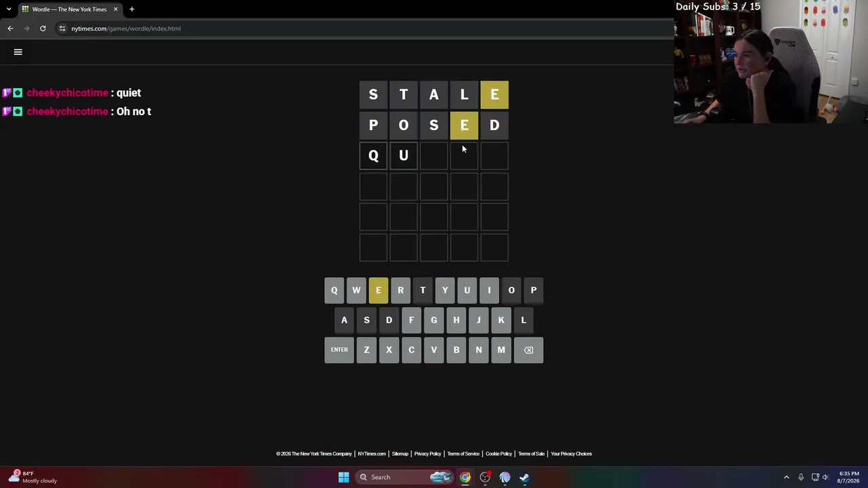
Task: Tap the backspace key on the Wordle keyboard
Action: (x=528, y=350)
